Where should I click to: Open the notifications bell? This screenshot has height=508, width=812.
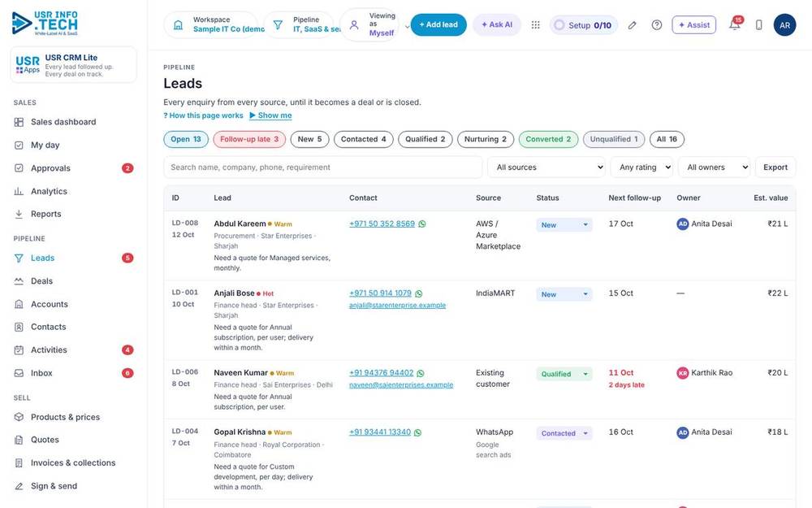tap(734, 24)
